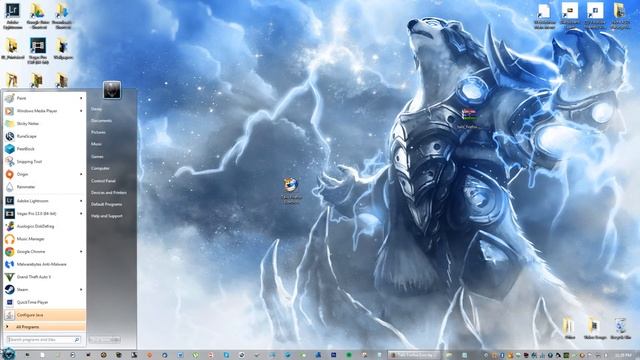Screen dimensions: 640x360
Task: Open Adobe Lightroom desktop shortcut
Action: click(x=13, y=16)
